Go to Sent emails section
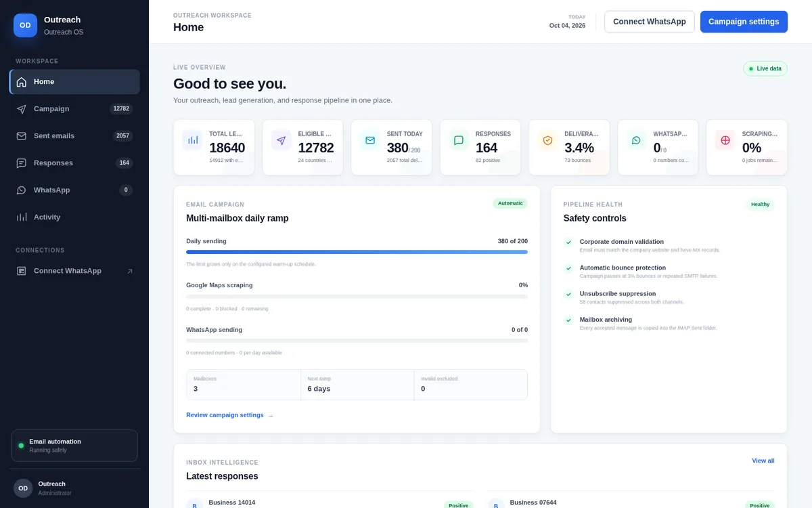Screen dimensions: 812x508 pos(74,136)
